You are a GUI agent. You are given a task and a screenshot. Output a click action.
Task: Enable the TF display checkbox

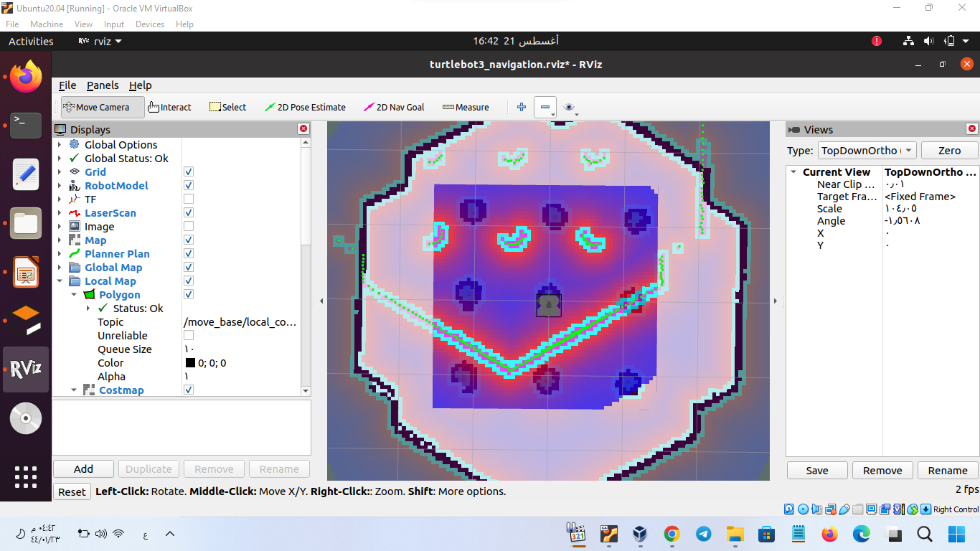click(189, 199)
